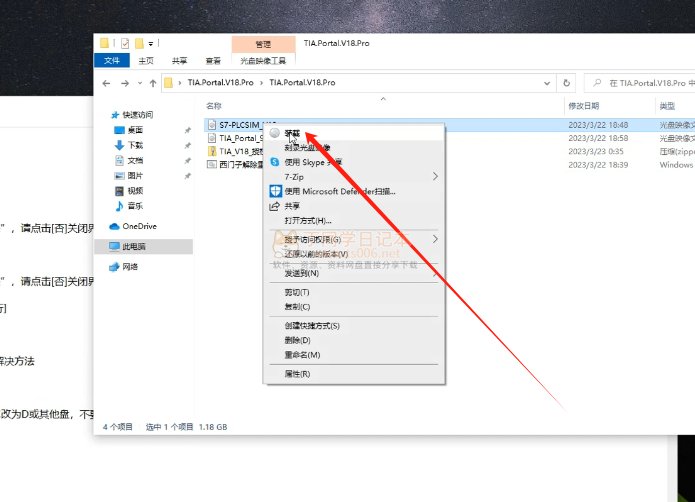The width and height of the screenshot is (695, 502).
Task: Choose 重命名(M) in context menu
Action: [x=355, y=355]
